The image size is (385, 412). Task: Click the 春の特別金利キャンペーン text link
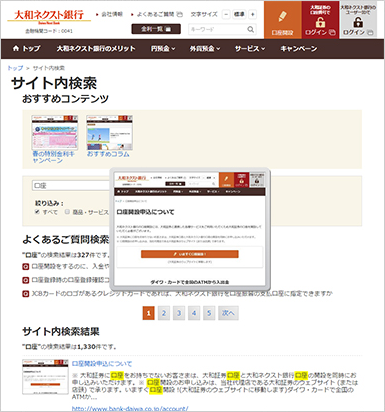53,157
